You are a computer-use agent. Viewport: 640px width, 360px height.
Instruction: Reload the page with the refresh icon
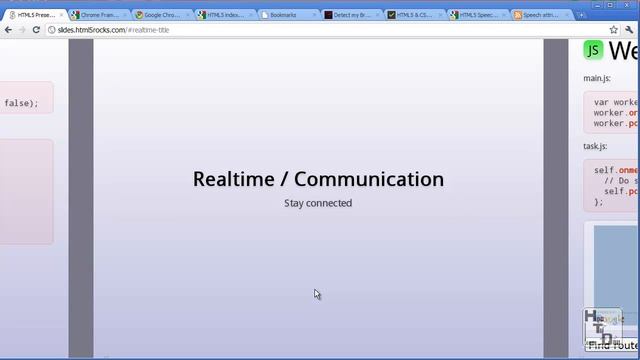pyautogui.click(x=36, y=30)
